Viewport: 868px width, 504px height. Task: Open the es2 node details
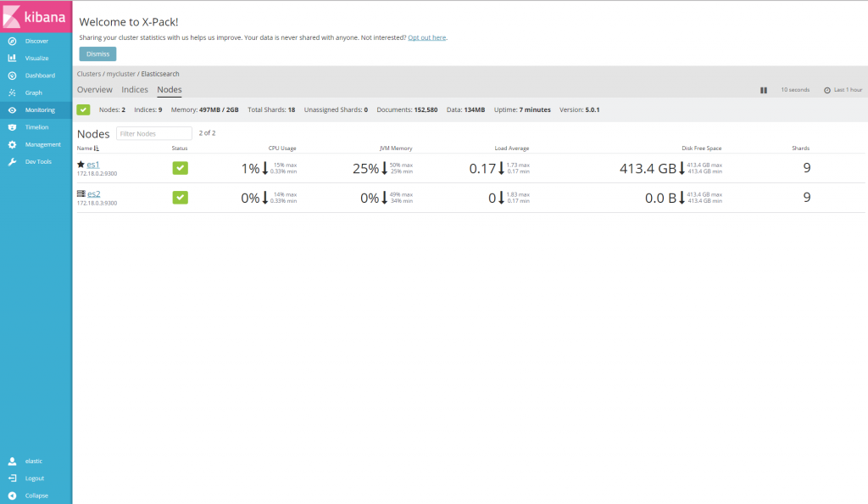click(93, 193)
